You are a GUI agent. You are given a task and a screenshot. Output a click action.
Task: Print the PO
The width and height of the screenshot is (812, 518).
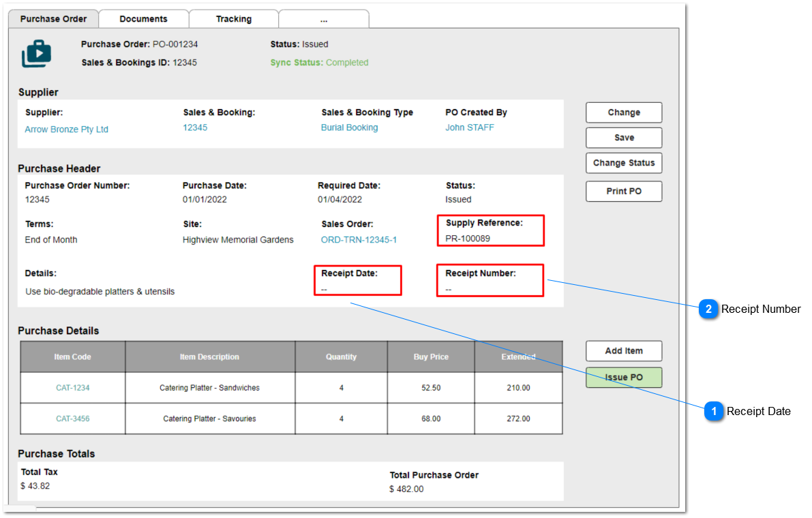[624, 192]
